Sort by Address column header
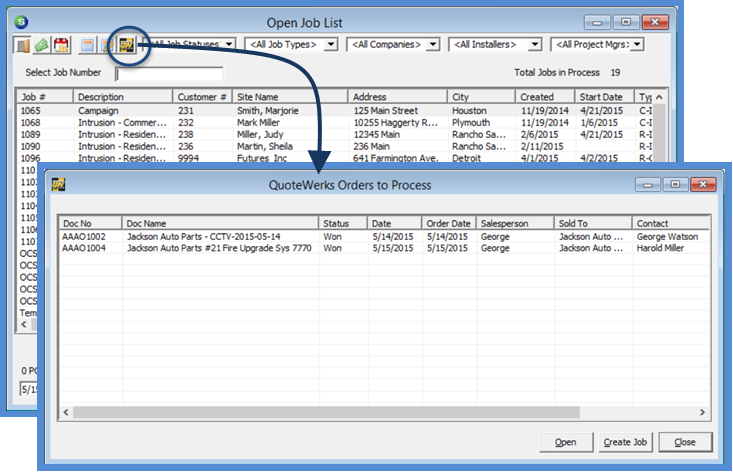The height and width of the screenshot is (473, 733). click(x=397, y=97)
